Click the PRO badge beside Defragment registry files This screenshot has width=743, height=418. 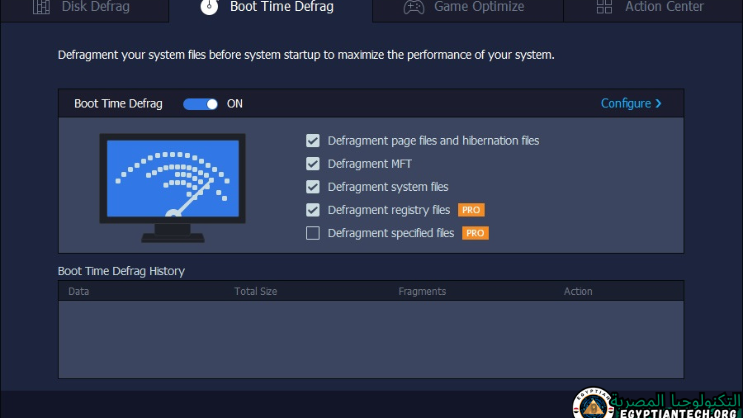pyautogui.click(x=471, y=210)
